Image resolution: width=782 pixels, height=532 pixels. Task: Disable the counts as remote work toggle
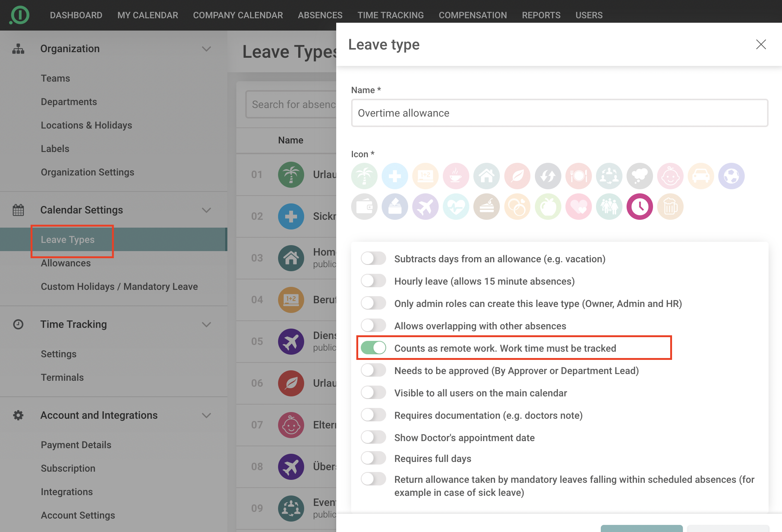click(373, 348)
